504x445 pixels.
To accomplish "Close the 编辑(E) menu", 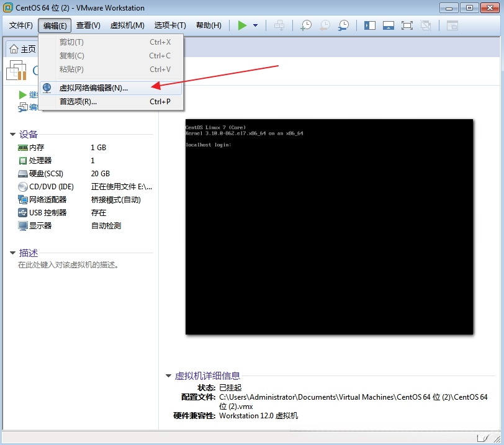I will (x=55, y=25).
